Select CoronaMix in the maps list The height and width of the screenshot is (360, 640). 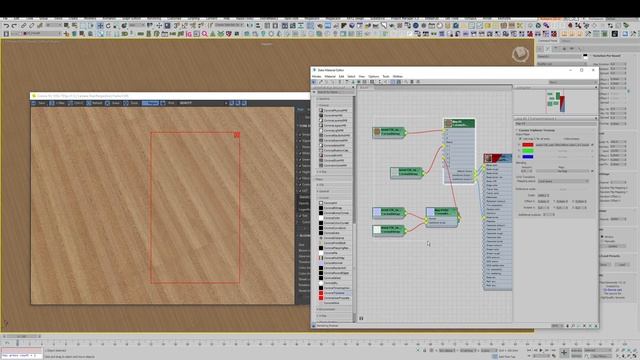334,253
